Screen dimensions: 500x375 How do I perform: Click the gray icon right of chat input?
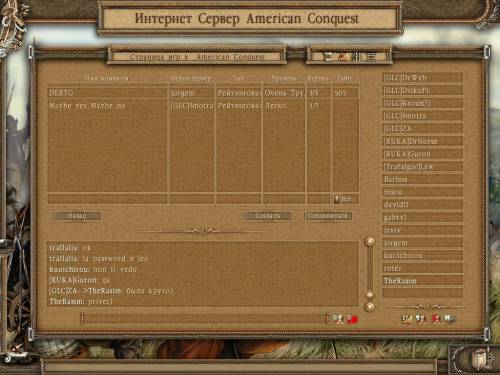coord(338,319)
